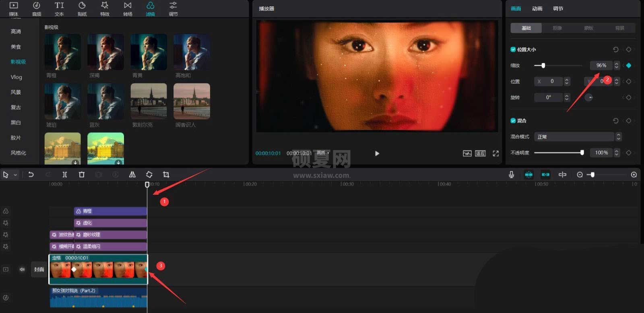Switch to the 动画 tab

(537, 8)
